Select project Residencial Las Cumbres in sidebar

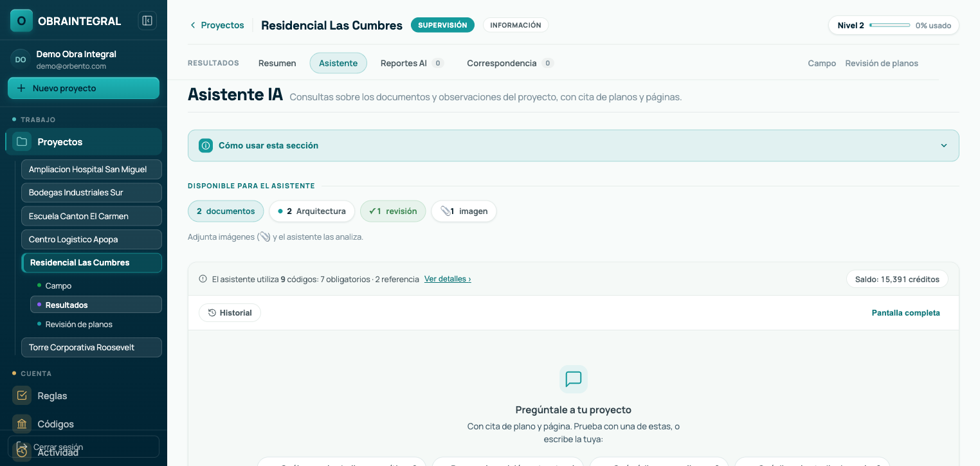point(91,262)
